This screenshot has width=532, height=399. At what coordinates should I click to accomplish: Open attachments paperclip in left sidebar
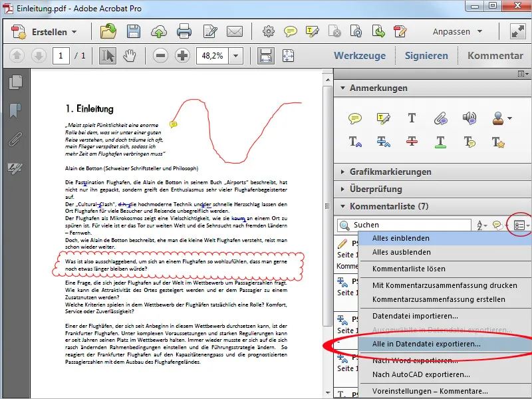15,140
